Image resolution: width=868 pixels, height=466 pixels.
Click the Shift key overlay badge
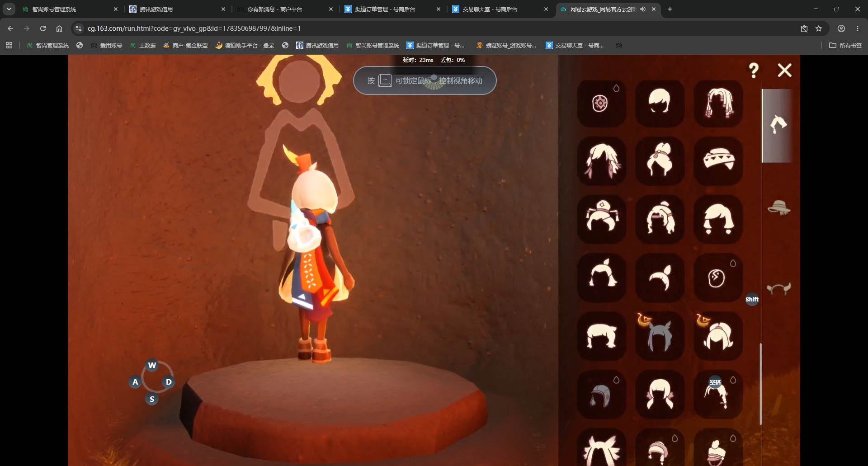(x=752, y=299)
